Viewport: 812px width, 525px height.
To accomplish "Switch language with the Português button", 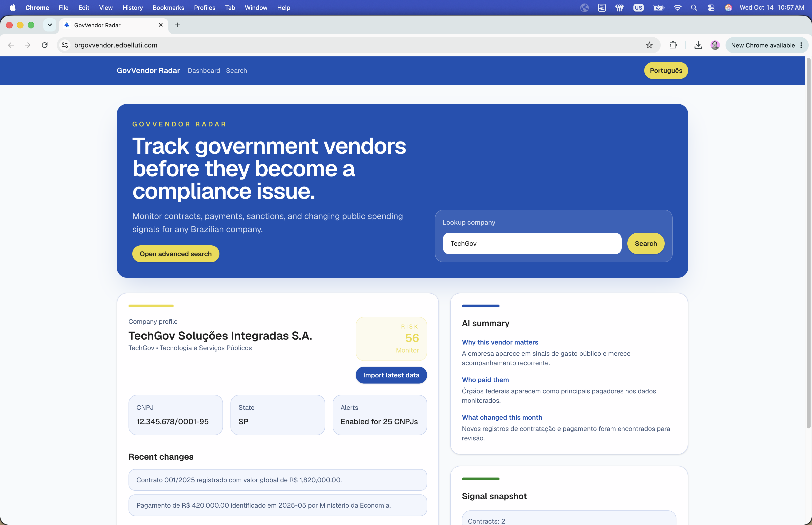I will pyautogui.click(x=666, y=71).
